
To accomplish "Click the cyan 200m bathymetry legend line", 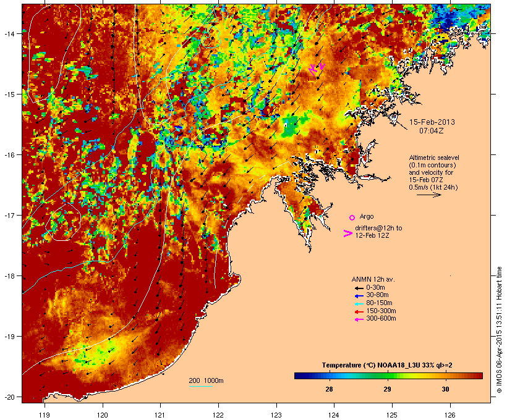I will coord(201,386).
